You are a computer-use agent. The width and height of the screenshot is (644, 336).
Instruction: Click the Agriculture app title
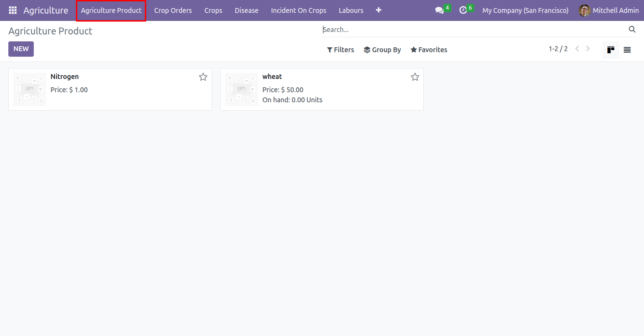[x=46, y=10]
